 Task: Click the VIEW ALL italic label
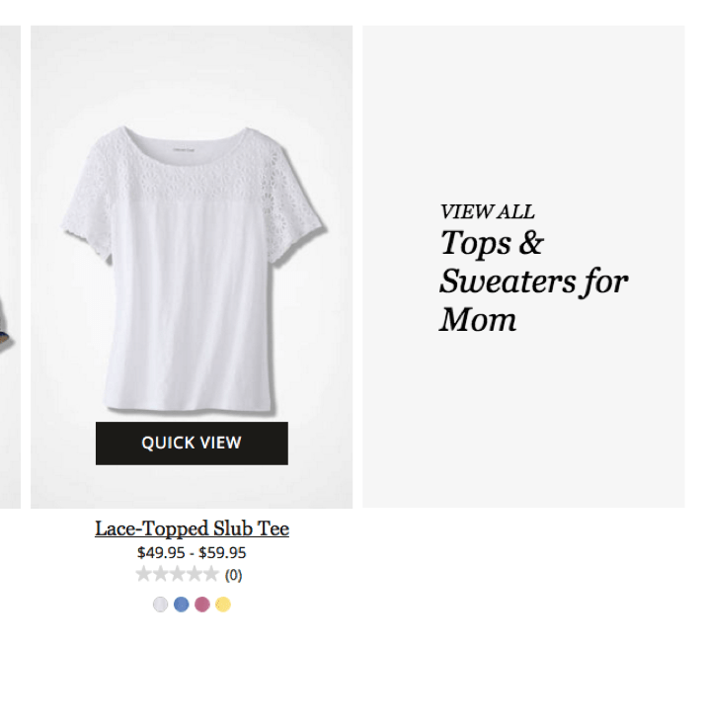click(488, 212)
